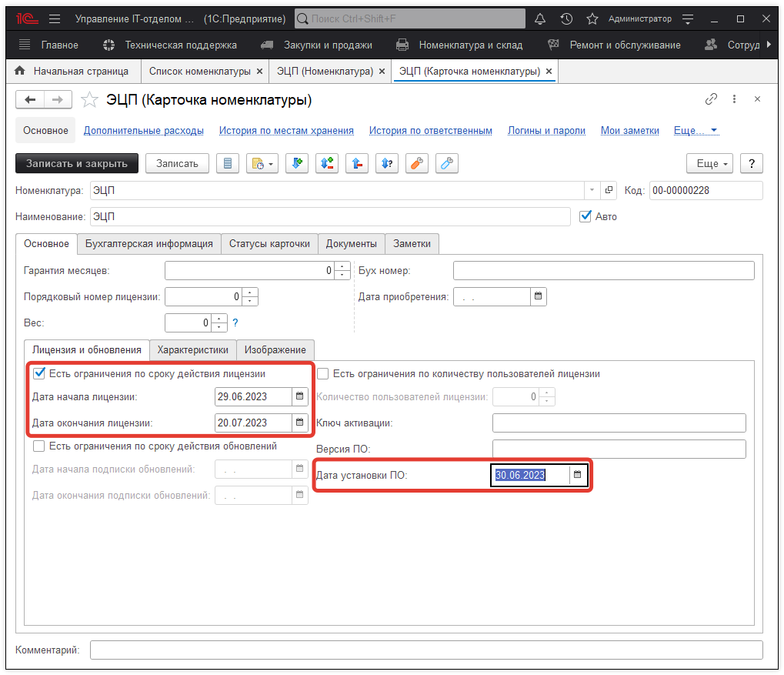This screenshot has width=784, height=675.
Task: Copy link to this card via chain icon
Action: pyautogui.click(x=711, y=99)
